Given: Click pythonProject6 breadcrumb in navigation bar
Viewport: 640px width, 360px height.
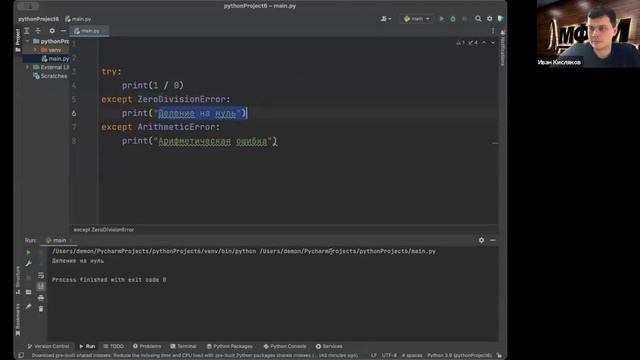Looking at the screenshot, I should [38, 19].
